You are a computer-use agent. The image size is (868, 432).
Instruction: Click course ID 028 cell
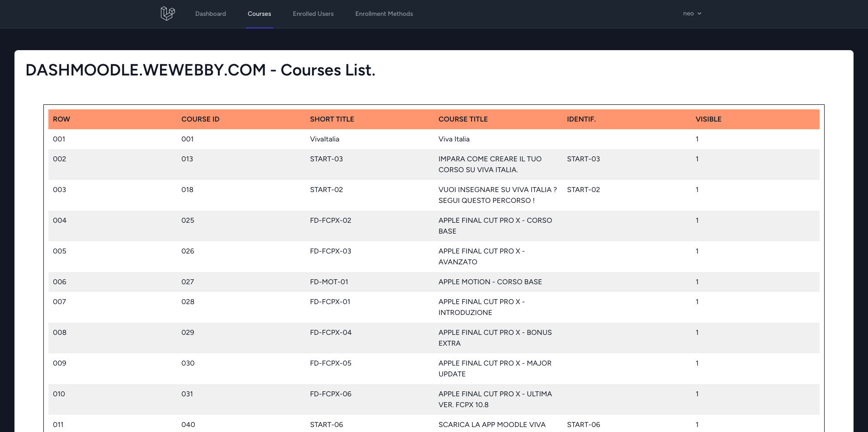tap(188, 302)
